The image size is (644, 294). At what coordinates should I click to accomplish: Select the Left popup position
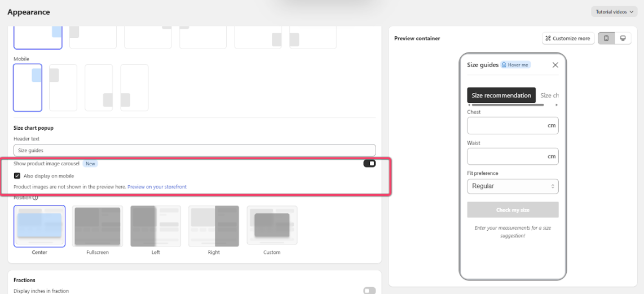tap(156, 226)
